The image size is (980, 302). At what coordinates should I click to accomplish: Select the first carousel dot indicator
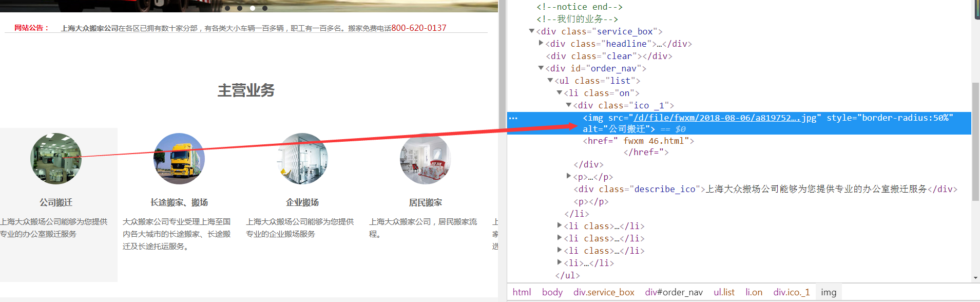click(x=227, y=8)
